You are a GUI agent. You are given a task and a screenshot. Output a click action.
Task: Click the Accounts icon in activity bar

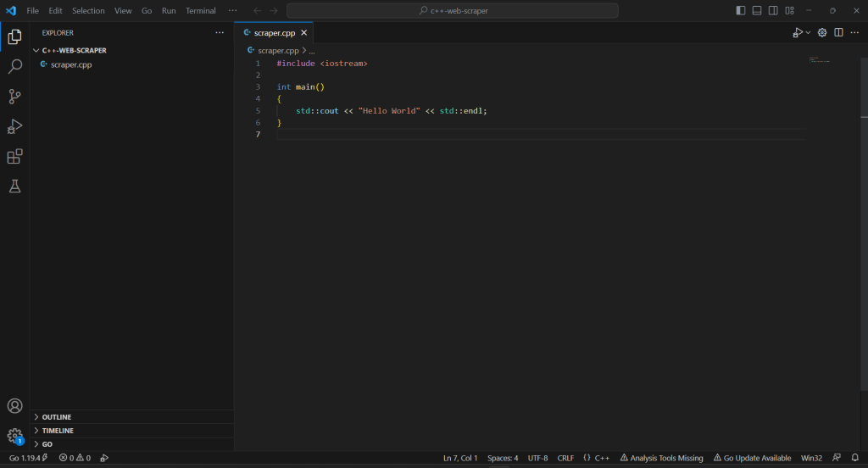click(14, 406)
